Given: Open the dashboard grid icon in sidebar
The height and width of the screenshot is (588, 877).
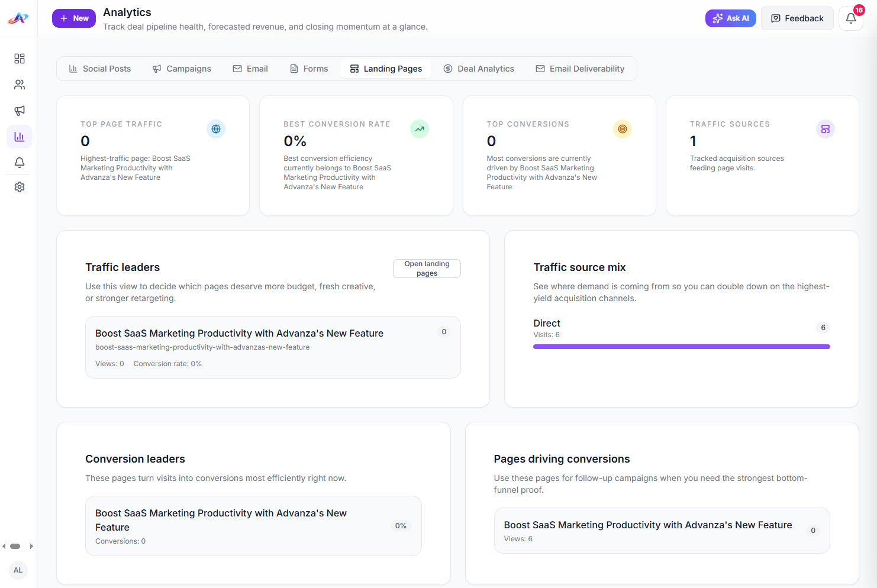Looking at the screenshot, I should pos(20,59).
